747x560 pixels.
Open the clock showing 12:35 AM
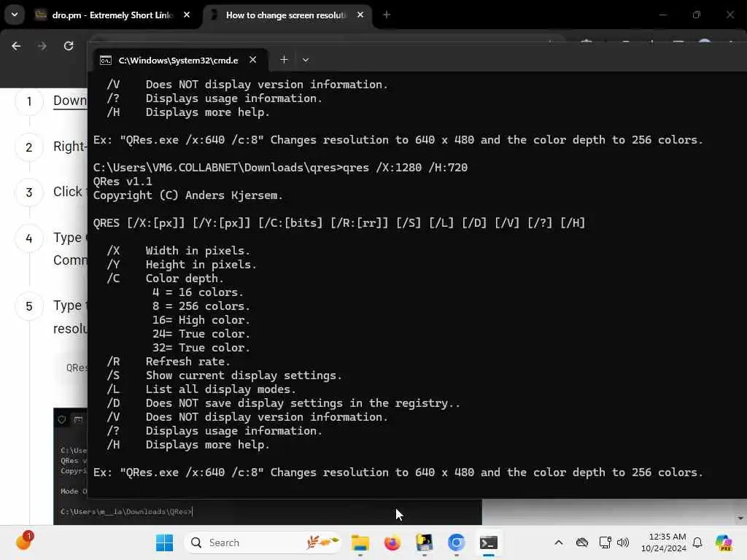pos(663,542)
